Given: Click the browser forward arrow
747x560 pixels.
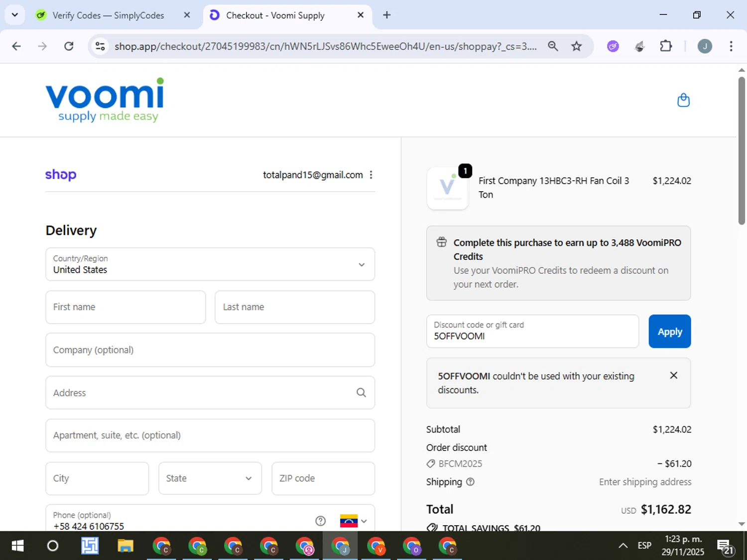Looking at the screenshot, I should [42, 46].
